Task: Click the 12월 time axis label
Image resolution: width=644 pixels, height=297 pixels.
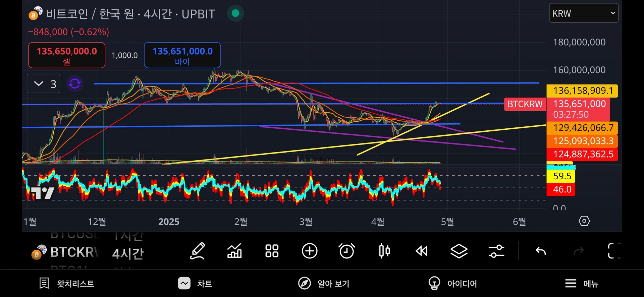Action: coord(97,222)
